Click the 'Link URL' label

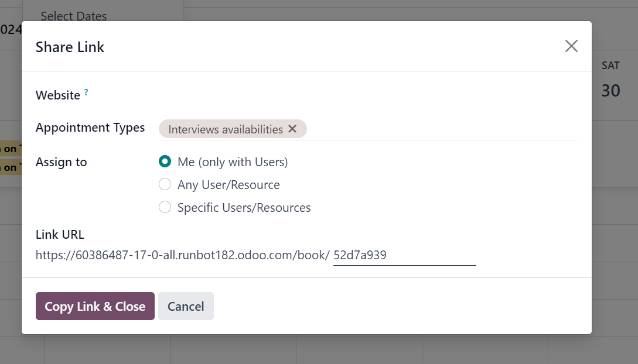coord(60,235)
